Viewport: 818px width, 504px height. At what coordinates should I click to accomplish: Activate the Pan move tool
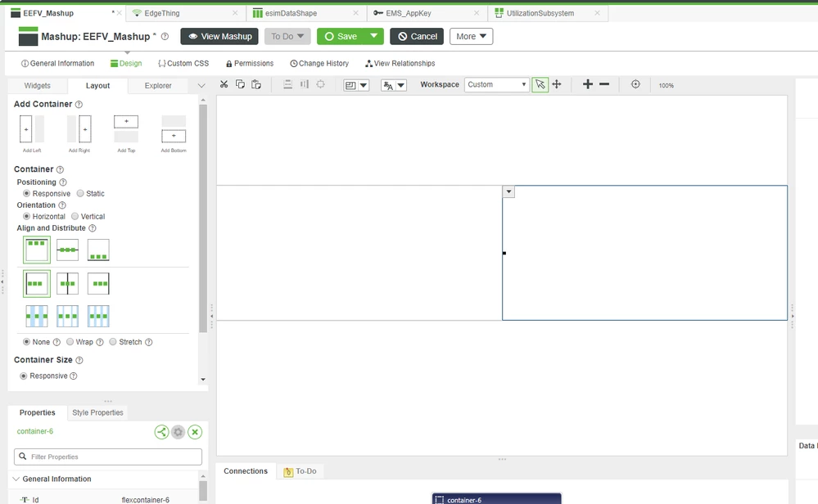[557, 84]
